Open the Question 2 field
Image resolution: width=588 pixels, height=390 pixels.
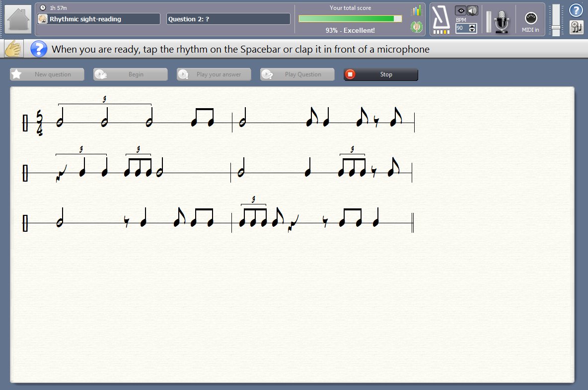click(x=228, y=19)
